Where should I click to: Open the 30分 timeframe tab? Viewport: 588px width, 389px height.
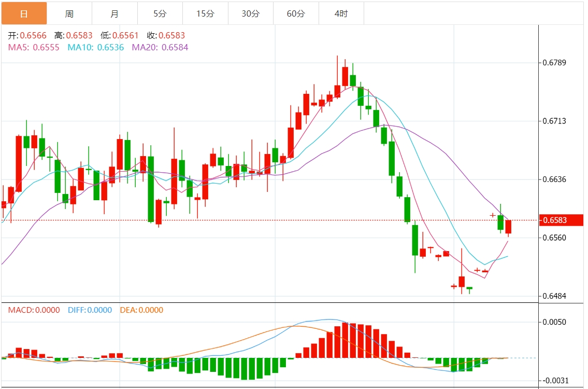click(x=251, y=13)
